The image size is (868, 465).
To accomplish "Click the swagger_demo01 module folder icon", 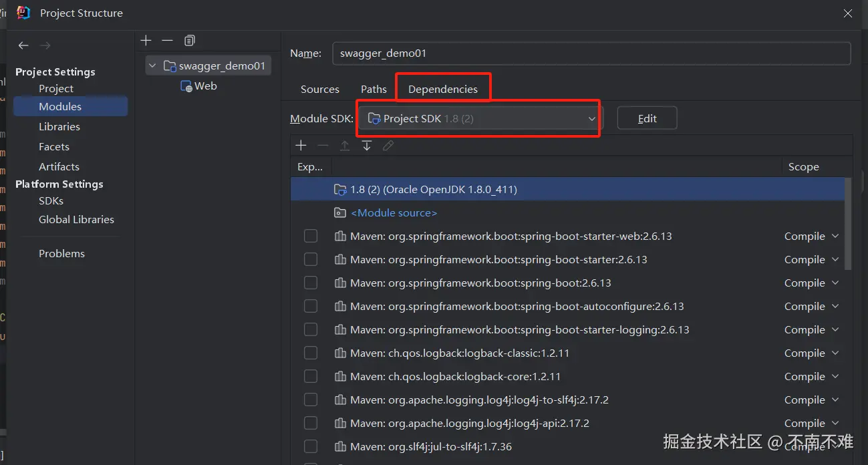I will tap(170, 65).
